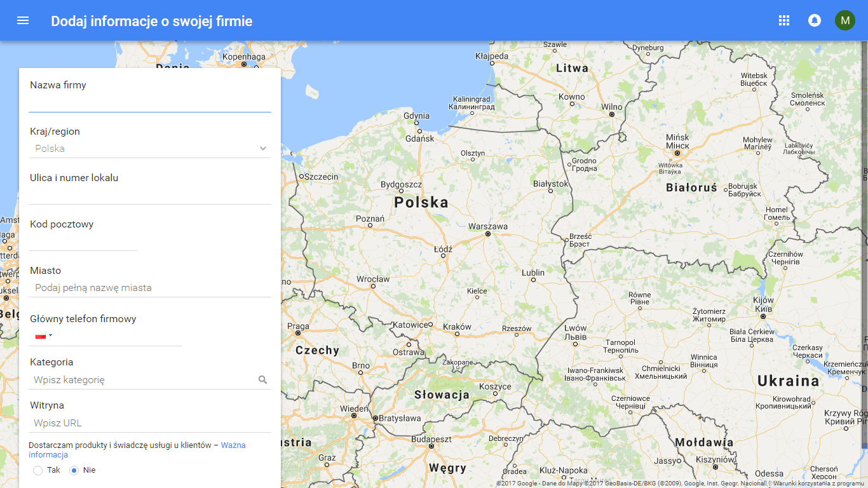Image resolution: width=868 pixels, height=488 pixels.
Task: Click the Białoruś country label
Action: click(691, 187)
